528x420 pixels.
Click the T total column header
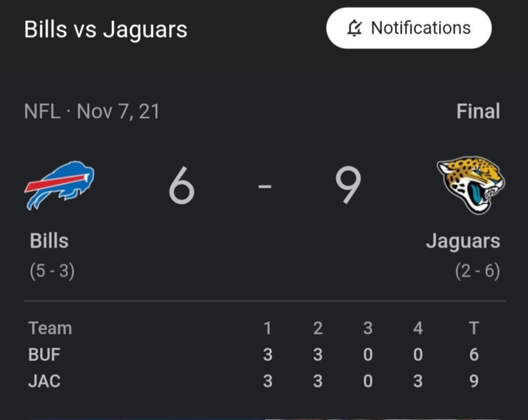[474, 329]
